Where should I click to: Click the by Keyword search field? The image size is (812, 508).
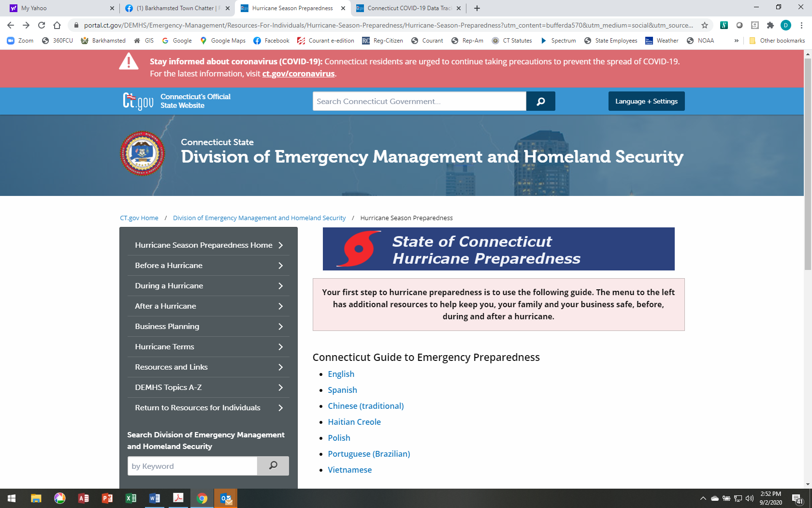click(x=192, y=466)
